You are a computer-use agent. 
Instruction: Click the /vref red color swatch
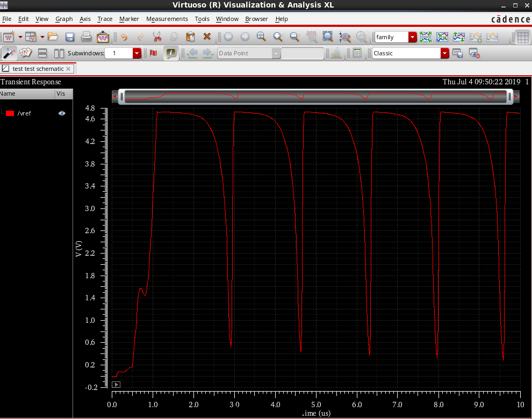[x=10, y=113]
